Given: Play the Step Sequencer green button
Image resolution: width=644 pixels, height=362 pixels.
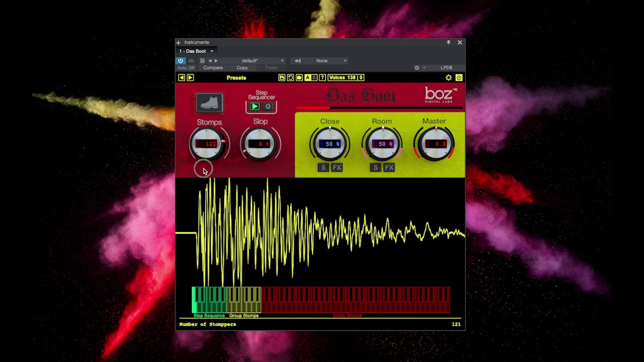Looking at the screenshot, I should pos(255,107).
